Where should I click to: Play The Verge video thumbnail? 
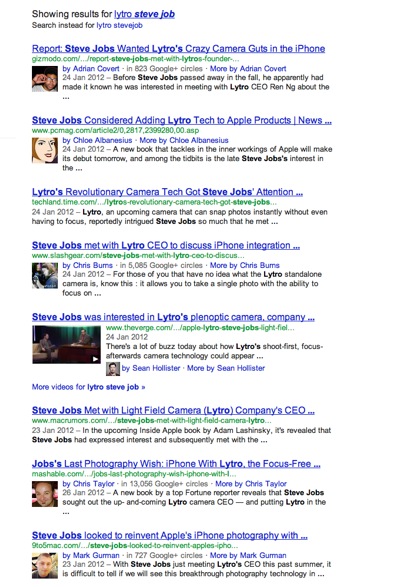66,345
